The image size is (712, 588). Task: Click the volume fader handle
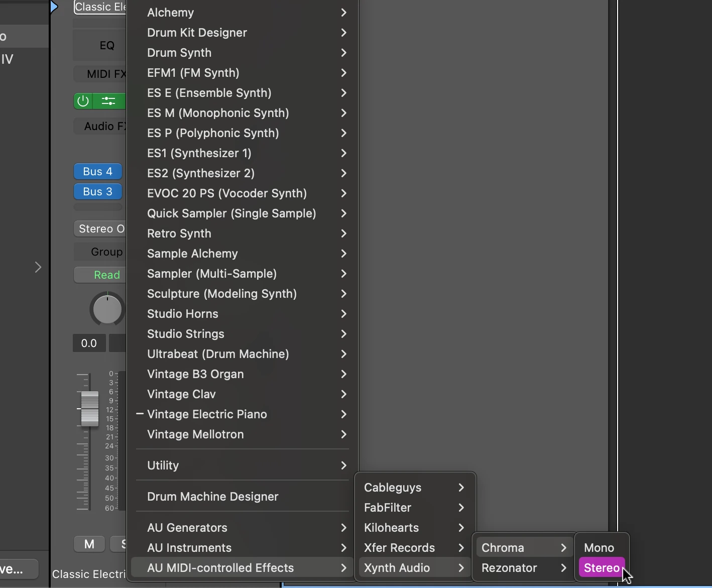click(90, 408)
